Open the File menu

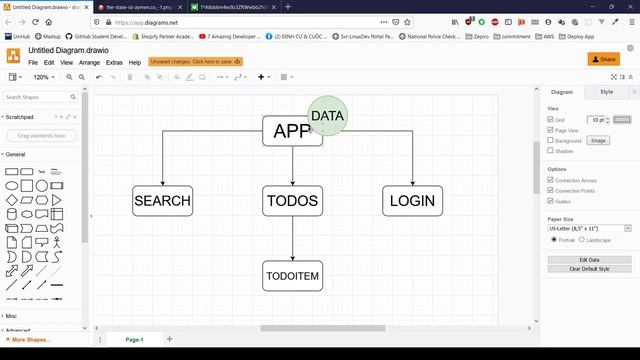pos(33,63)
